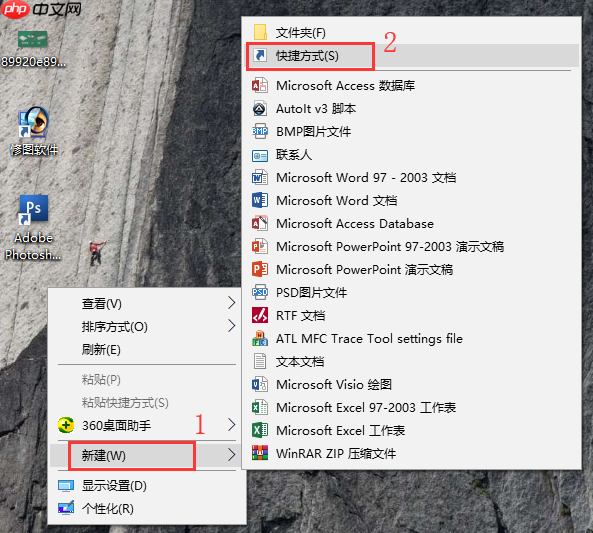Click the AutoIt v3 脚本 icon
The image size is (593, 533).
click(x=260, y=109)
